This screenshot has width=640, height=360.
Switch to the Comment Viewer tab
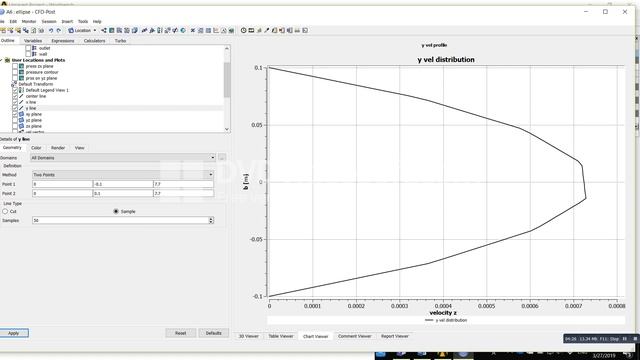pyautogui.click(x=355, y=336)
